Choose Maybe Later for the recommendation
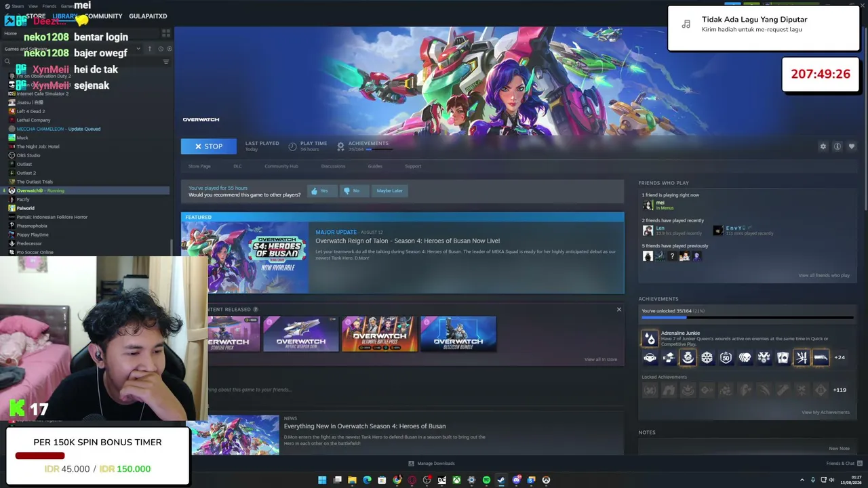This screenshot has width=868, height=488. [389, 190]
